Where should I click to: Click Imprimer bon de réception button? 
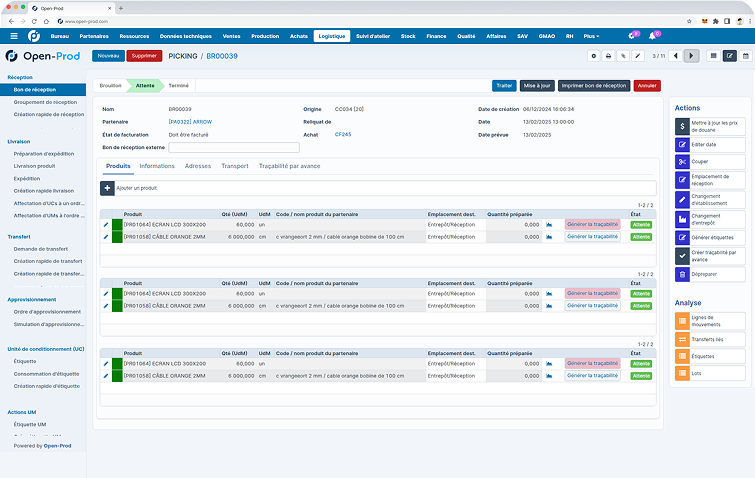pyautogui.click(x=594, y=86)
